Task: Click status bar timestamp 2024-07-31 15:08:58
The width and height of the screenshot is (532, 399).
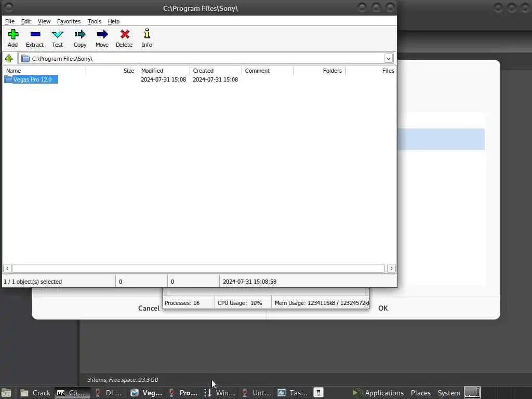Action: pos(249,282)
